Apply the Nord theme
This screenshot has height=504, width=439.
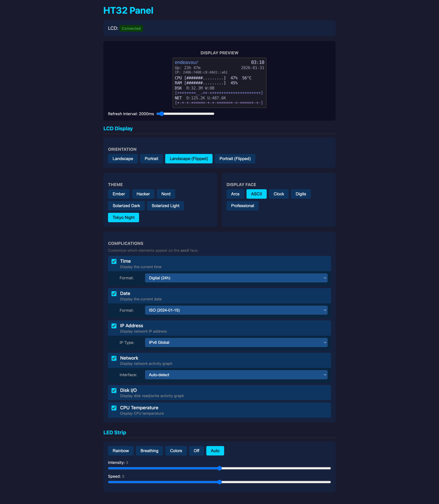click(x=166, y=194)
